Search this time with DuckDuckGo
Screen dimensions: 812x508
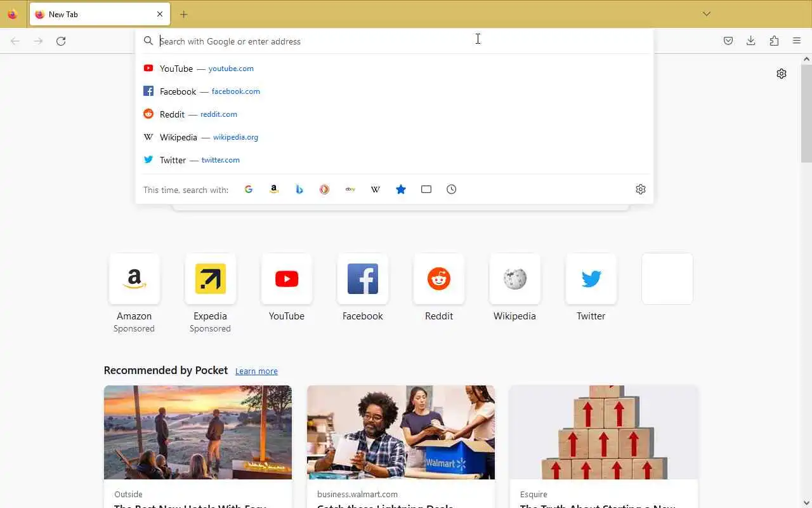pos(325,189)
